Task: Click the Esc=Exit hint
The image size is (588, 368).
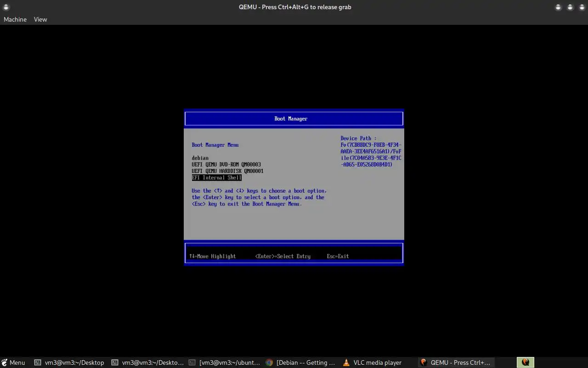Action: (x=338, y=256)
